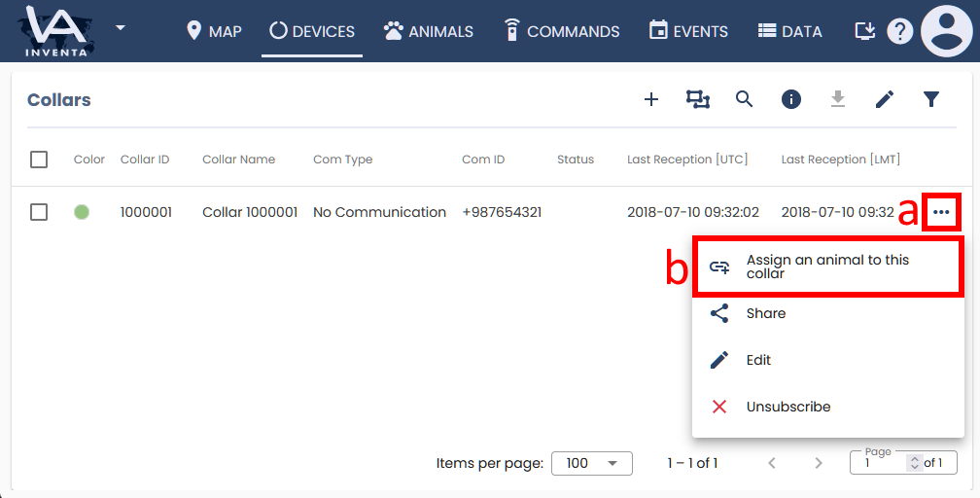Select Assign an animal to this collar
This screenshot has width=980, height=498.
pyautogui.click(x=827, y=267)
